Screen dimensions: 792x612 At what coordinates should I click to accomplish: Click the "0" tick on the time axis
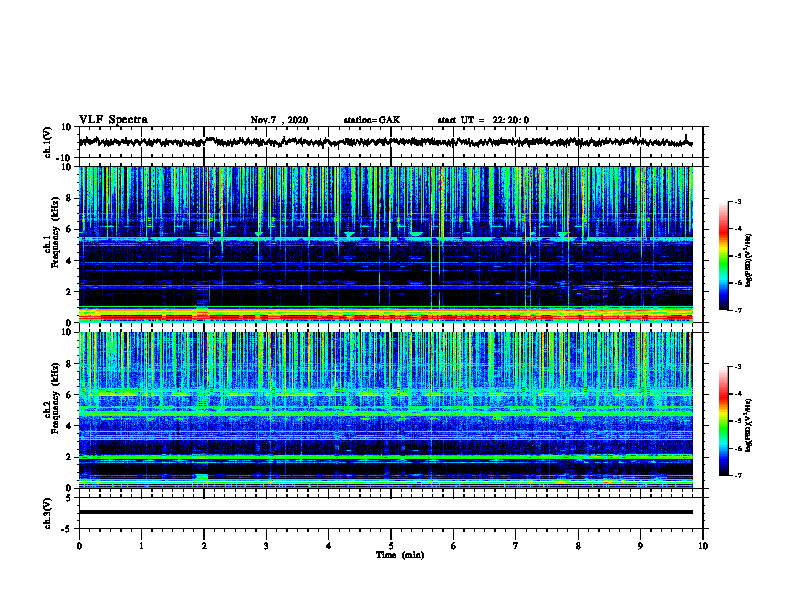79,546
